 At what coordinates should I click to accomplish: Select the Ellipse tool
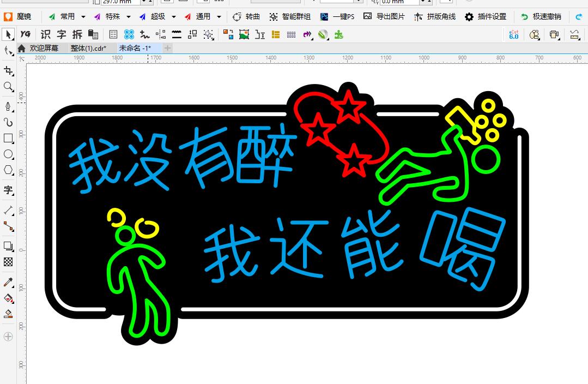tap(8, 154)
